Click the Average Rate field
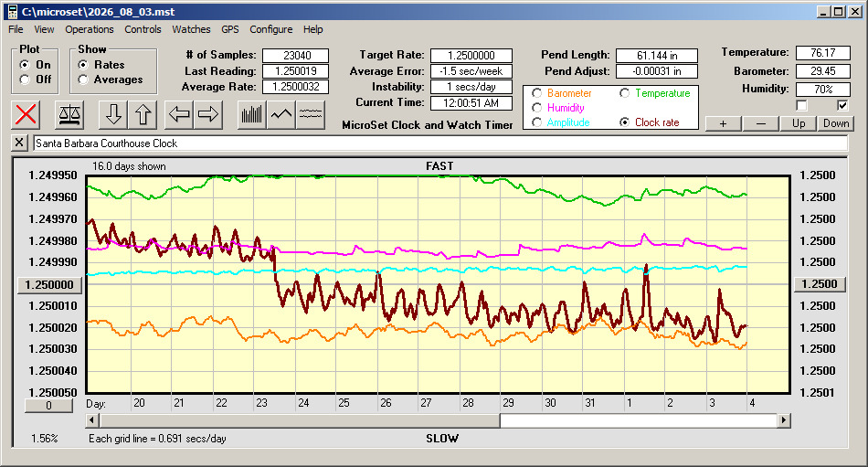This screenshot has width=868, height=467. [x=296, y=87]
